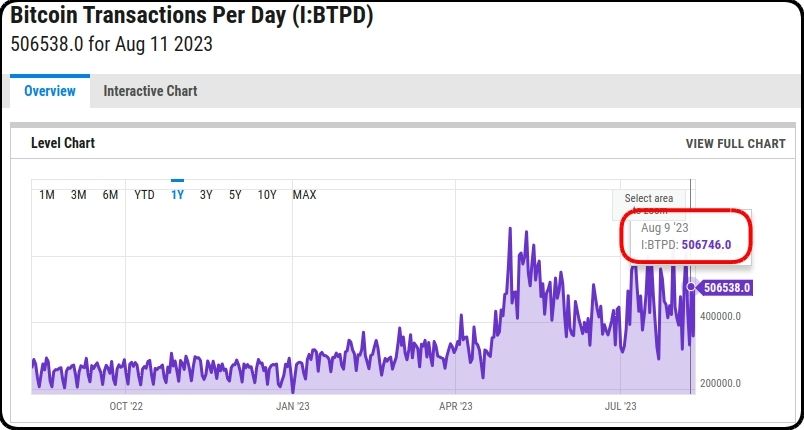804x430 pixels.
Task: Open the Interactive Chart tab
Action: [150, 91]
